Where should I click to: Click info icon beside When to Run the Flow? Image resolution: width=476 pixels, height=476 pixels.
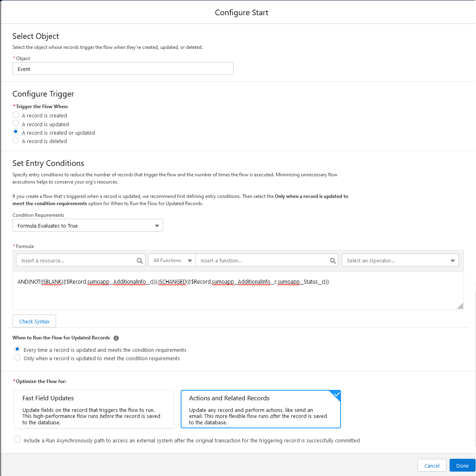pos(116,338)
